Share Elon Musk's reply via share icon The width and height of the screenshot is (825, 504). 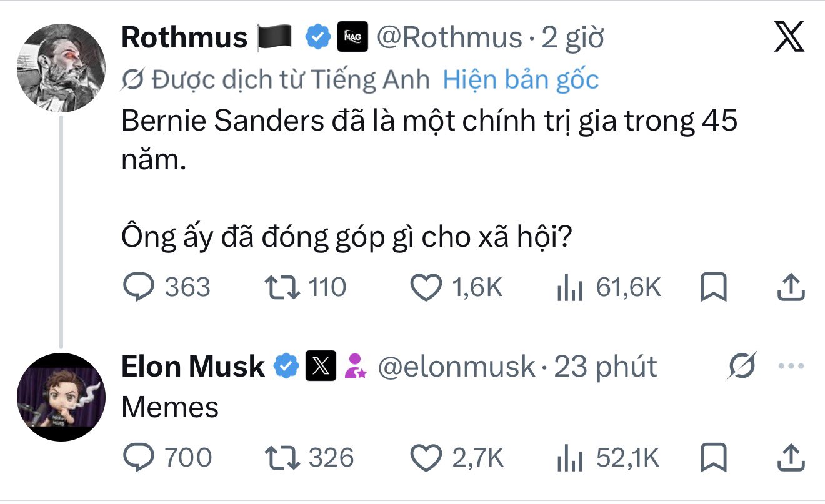click(x=790, y=457)
